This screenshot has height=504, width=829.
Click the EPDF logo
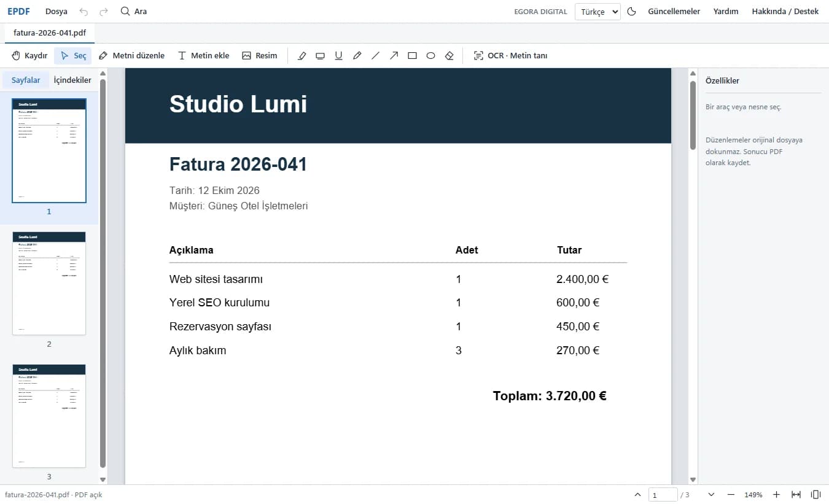pos(18,12)
